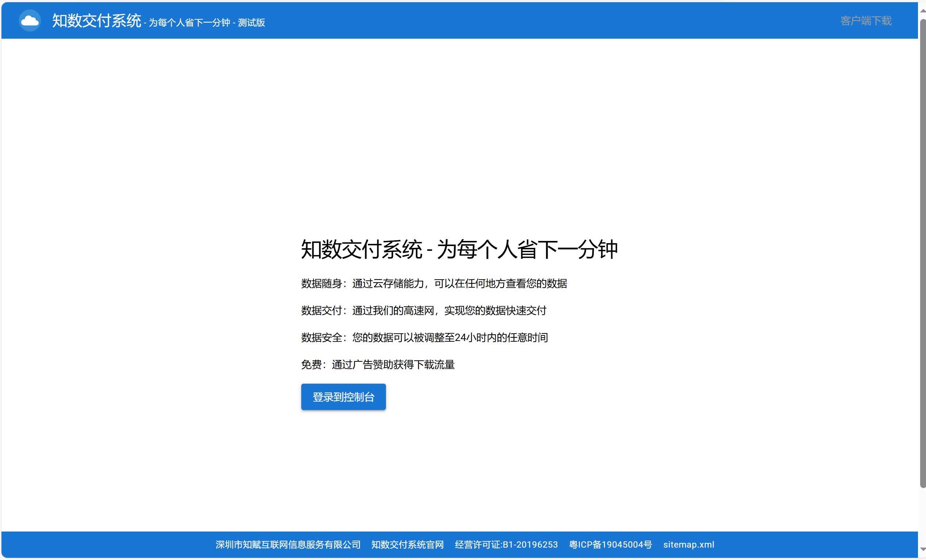This screenshot has height=560, width=926.
Task: Open the 客户端下载 link
Action: click(x=865, y=21)
